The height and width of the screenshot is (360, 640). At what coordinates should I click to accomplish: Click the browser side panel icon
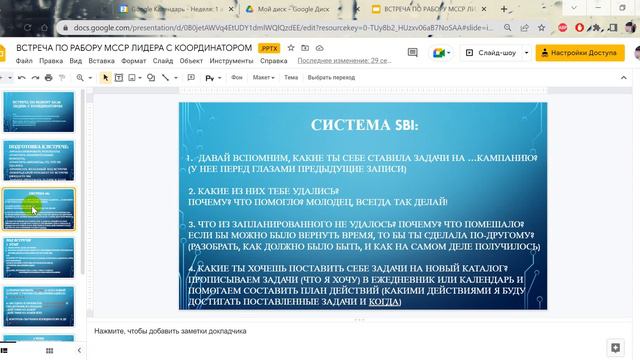613,28
